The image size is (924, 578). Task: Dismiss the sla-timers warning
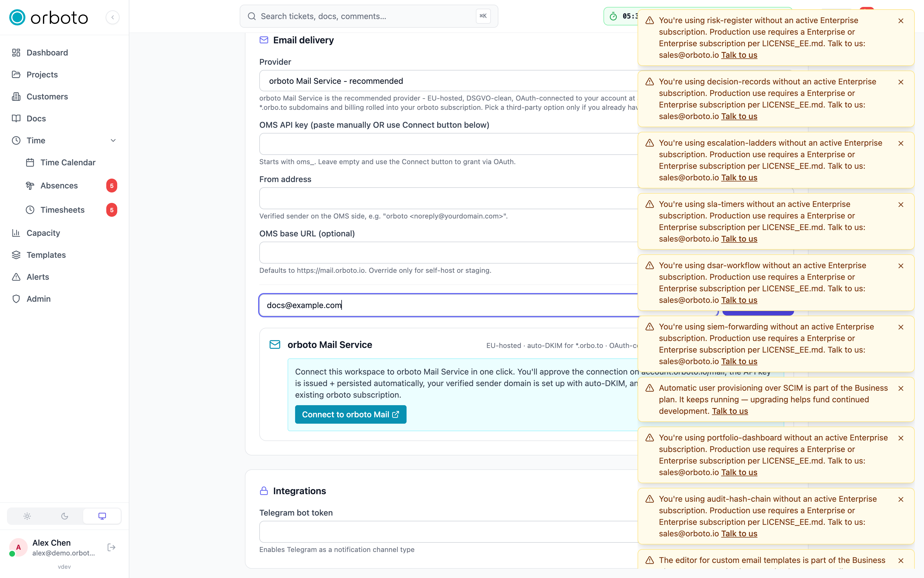901,205
